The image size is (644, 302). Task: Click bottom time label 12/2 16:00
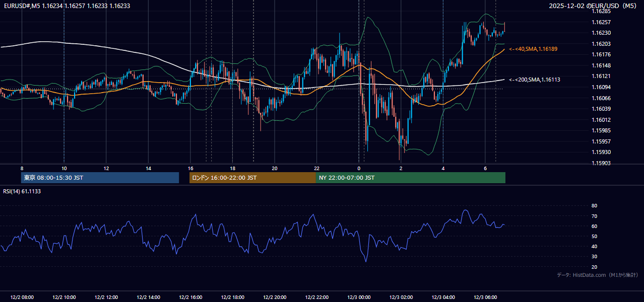tap(190, 297)
